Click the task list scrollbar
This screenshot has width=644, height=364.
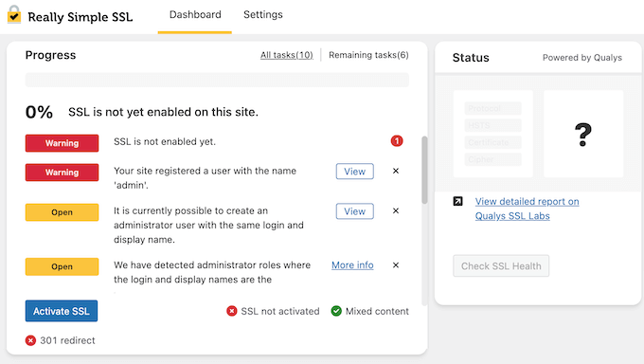click(424, 170)
